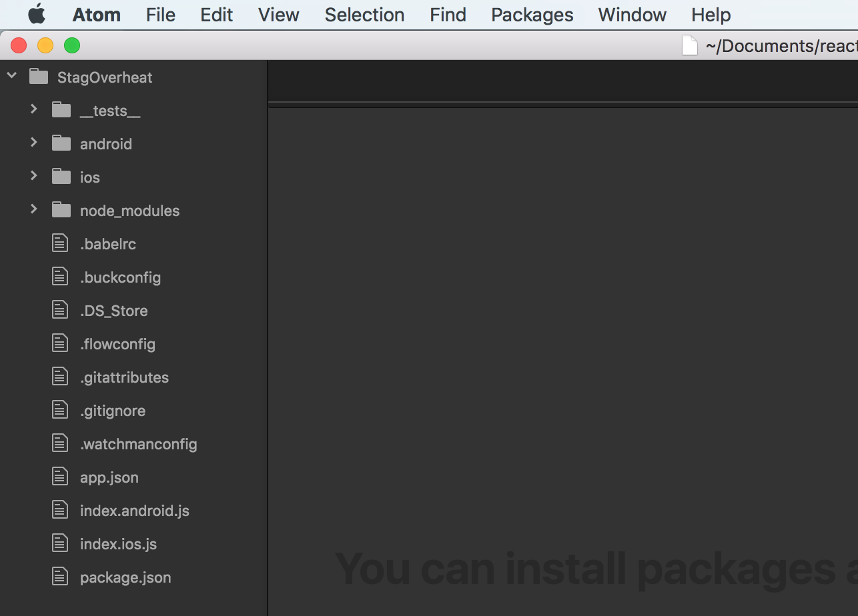
Task: Close the Atom window with red button
Action: coord(19,45)
